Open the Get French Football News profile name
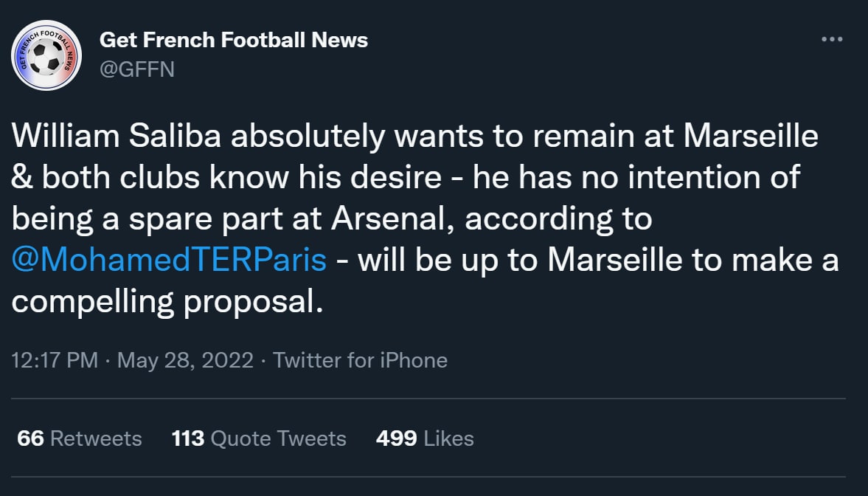The width and height of the screenshot is (868, 496). [233, 40]
